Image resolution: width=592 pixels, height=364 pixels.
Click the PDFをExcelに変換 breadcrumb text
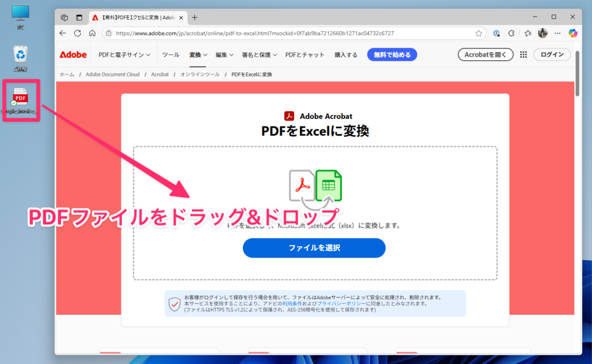tap(251, 75)
